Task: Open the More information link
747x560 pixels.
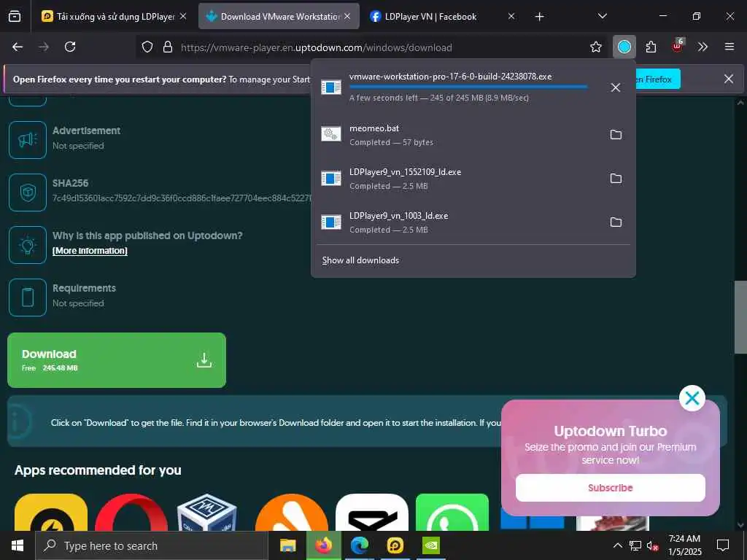Action: click(90, 251)
